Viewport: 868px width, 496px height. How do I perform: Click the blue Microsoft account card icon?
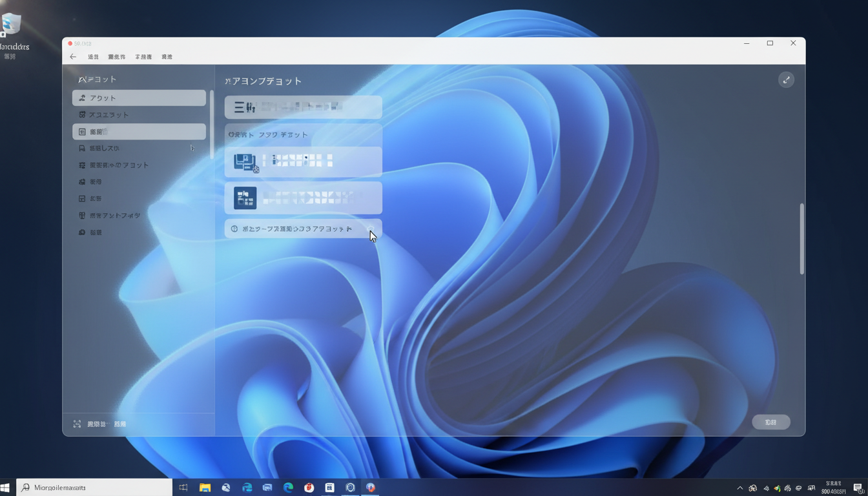point(245,162)
